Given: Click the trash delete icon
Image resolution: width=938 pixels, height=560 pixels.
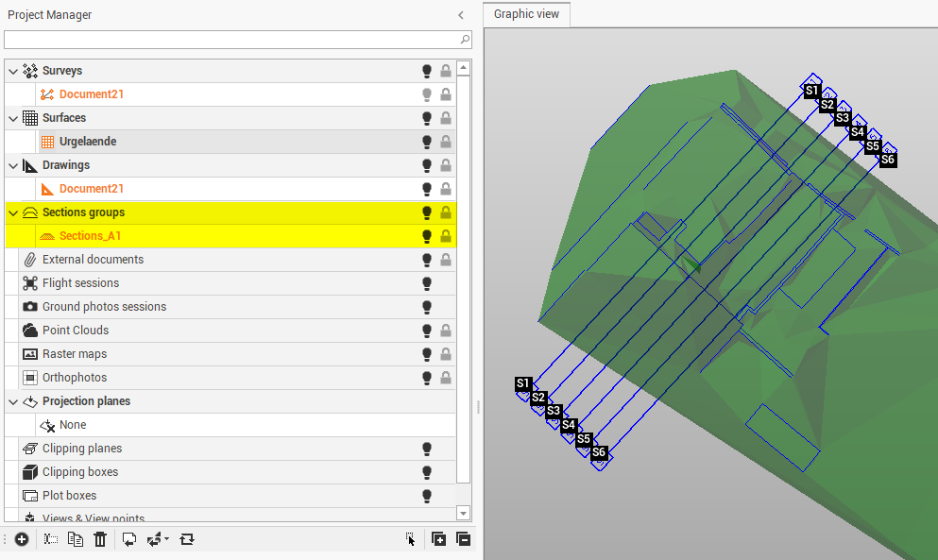Looking at the screenshot, I should tap(100, 539).
